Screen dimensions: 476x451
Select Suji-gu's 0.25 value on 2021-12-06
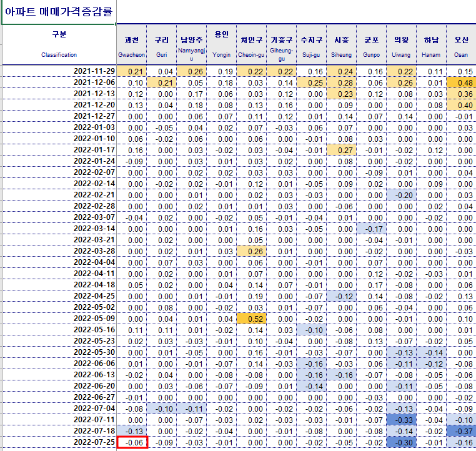pos(312,82)
